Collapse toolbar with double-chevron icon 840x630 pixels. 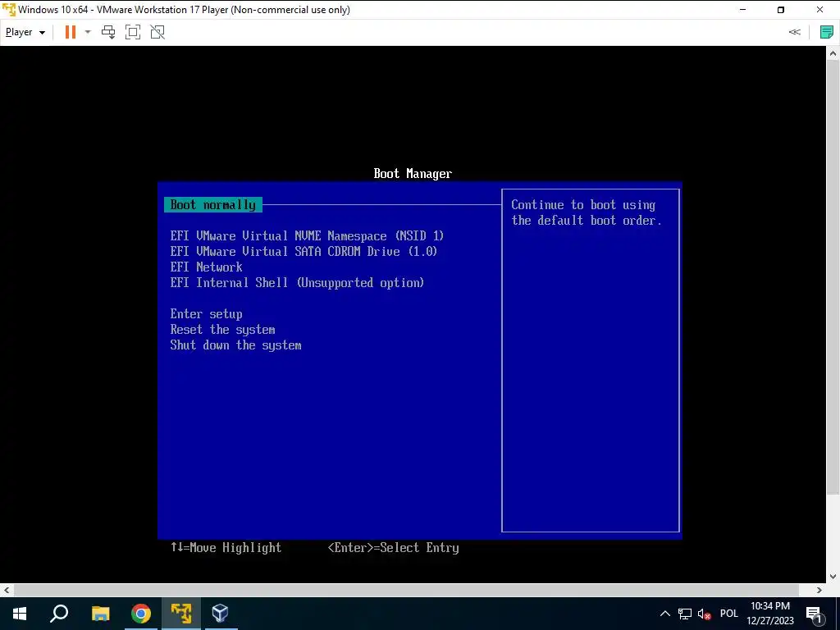coord(794,32)
